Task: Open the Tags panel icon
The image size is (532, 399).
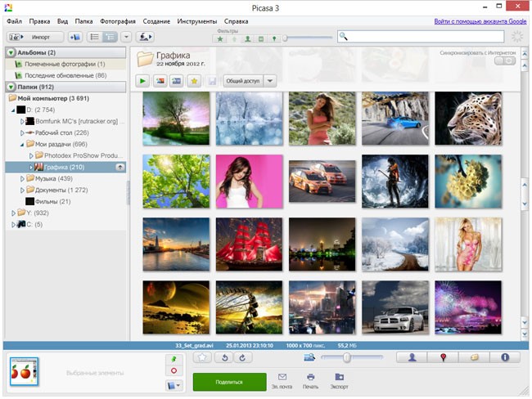Action: point(474,357)
